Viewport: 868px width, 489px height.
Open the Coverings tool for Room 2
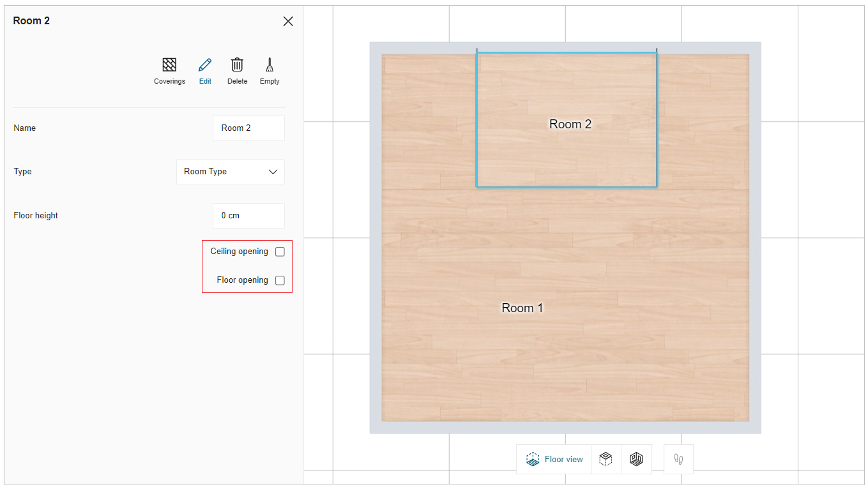tap(169, 65)
